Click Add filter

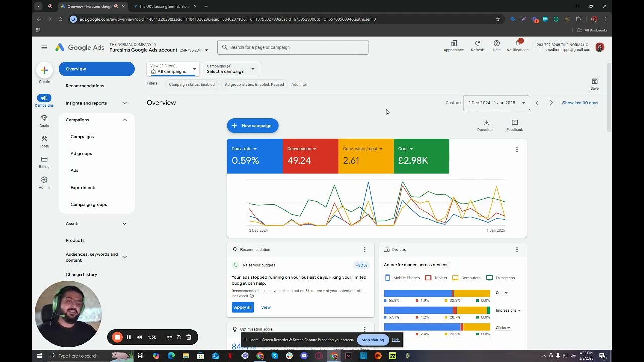pyautogui.click(x=299, y=84)
